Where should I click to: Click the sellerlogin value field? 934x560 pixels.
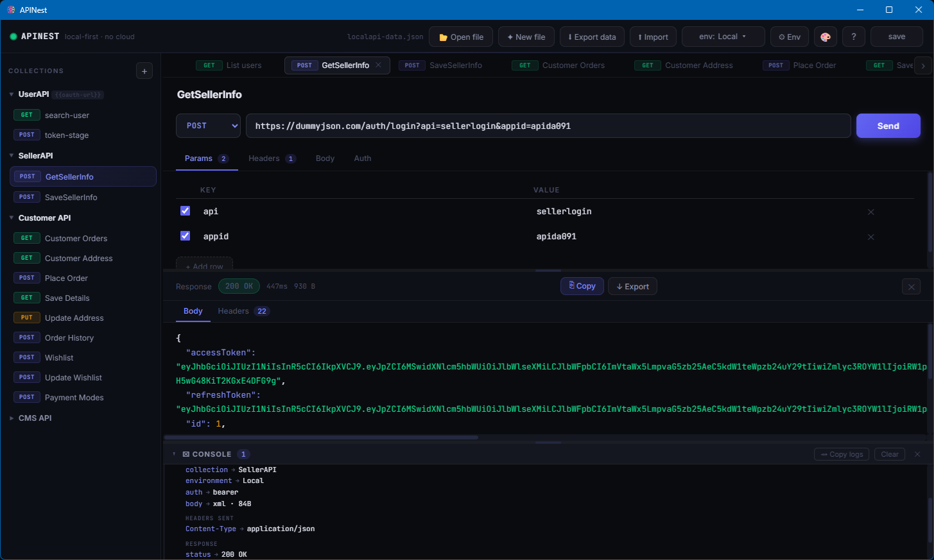click(696, 211)
